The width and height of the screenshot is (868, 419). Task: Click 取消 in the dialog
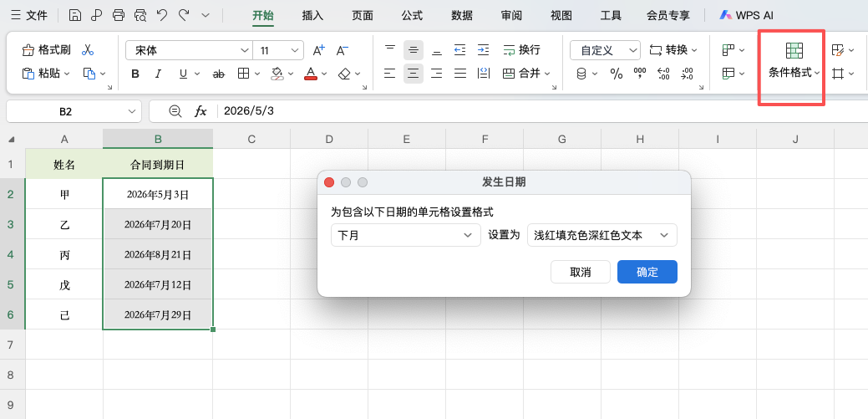coord(580,272)
